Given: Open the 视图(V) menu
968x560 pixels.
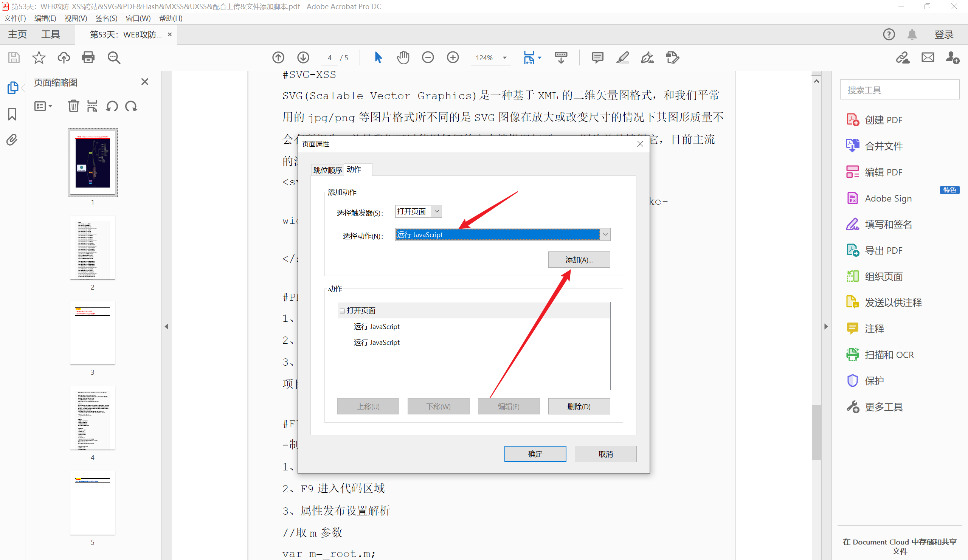Looking at the screenshot, I should click(76, 19).
